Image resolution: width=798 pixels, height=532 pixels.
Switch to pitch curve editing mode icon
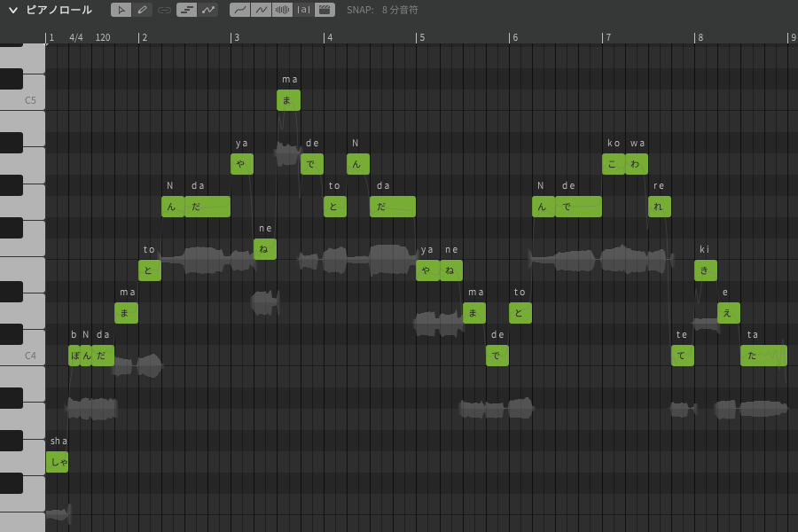(208, 10)
